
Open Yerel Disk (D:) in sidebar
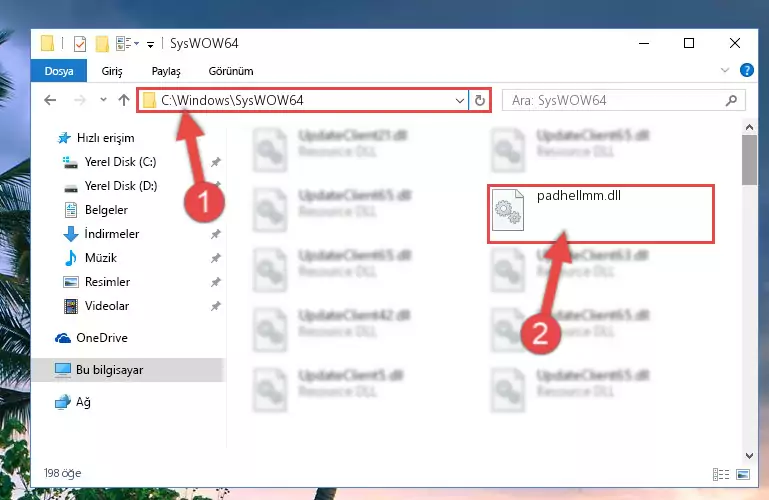pos(110,186)
